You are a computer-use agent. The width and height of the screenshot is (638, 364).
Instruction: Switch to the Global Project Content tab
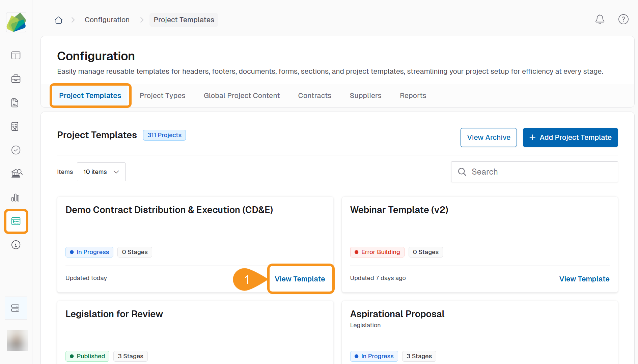(x=242, y=96)
